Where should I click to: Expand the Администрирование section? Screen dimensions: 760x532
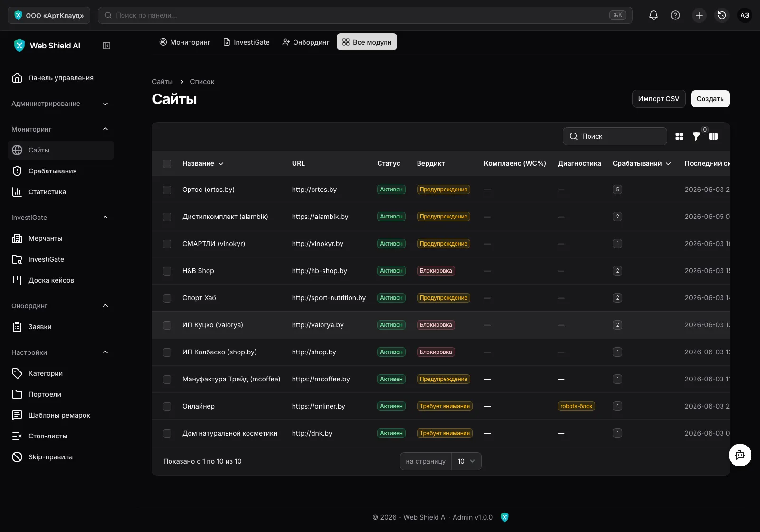[61, 104]
